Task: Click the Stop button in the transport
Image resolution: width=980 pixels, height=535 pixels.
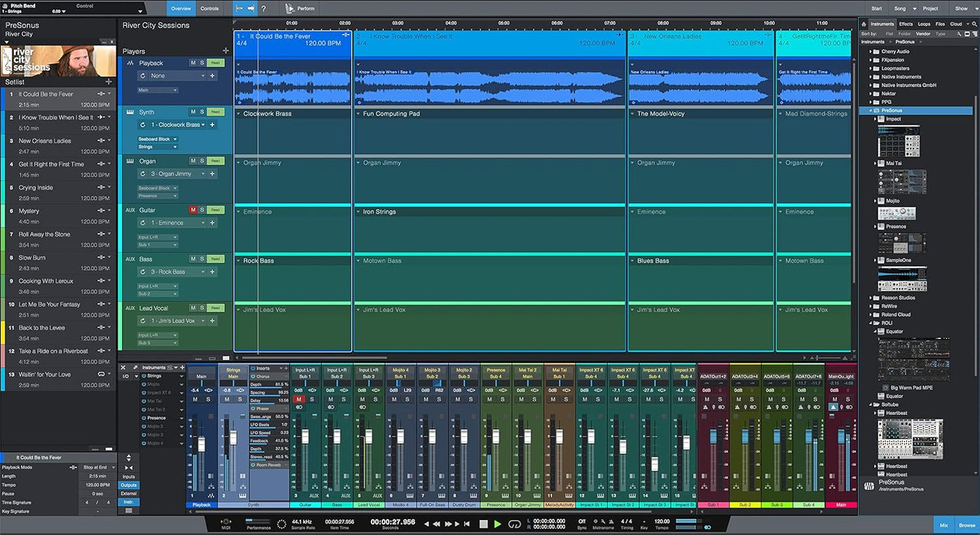Action: (483, 523)
